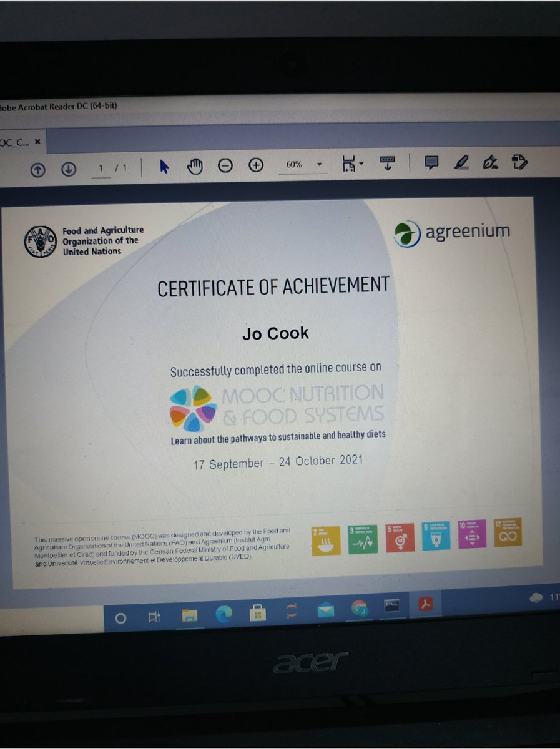This screenshot has height=749, width=560.
Task: Click 'Successfully completed the online course on' text
Action: [276, 370]
